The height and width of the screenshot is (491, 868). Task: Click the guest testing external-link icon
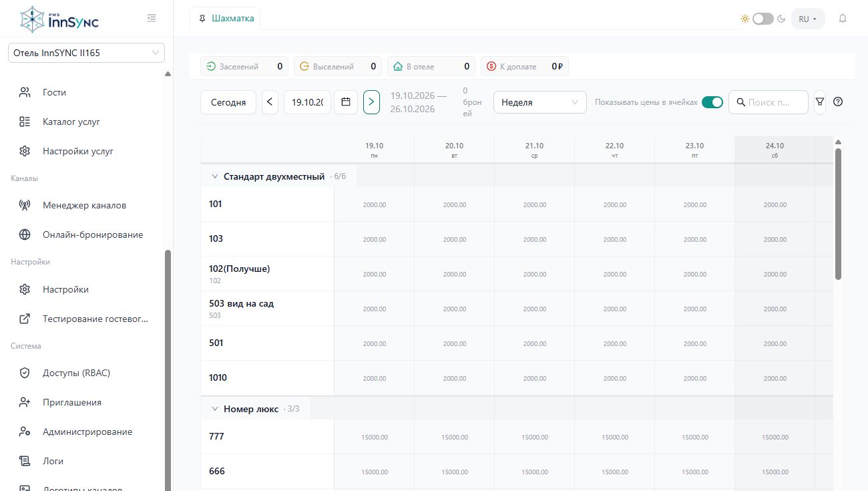pyautogui.click(x=25, y=319)
